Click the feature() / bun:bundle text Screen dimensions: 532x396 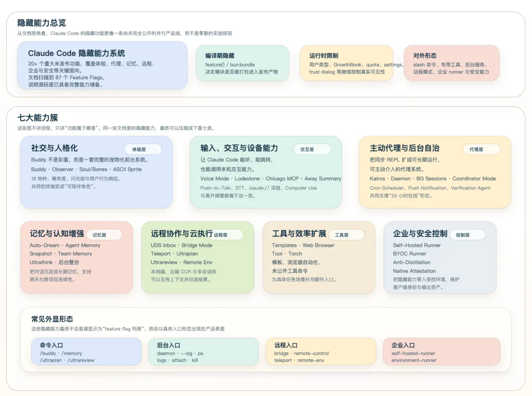230,65
